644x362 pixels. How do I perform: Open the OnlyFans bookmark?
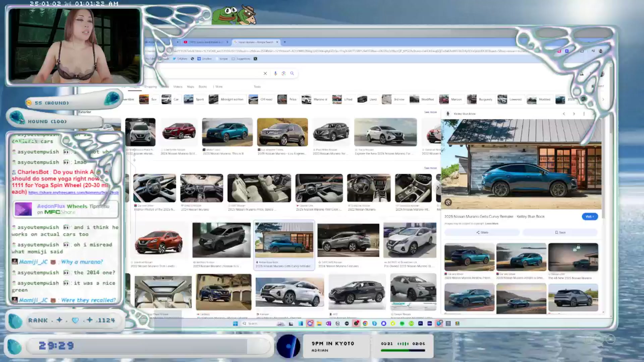[x=180, y=59]
